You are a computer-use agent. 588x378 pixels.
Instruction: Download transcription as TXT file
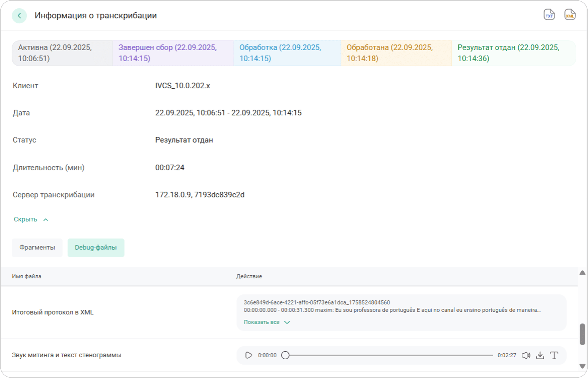pos(549,15)
